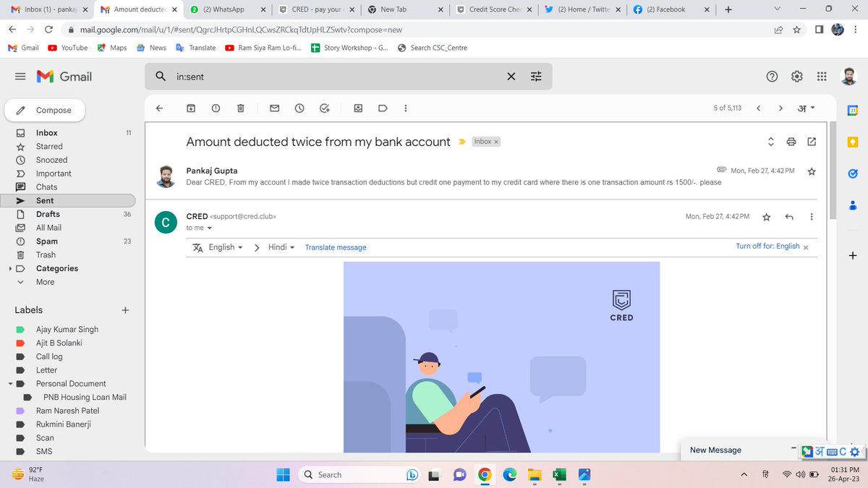Click the Translate message link
Viewport: 868px width, 488px height.
click(x=336, y=247)
